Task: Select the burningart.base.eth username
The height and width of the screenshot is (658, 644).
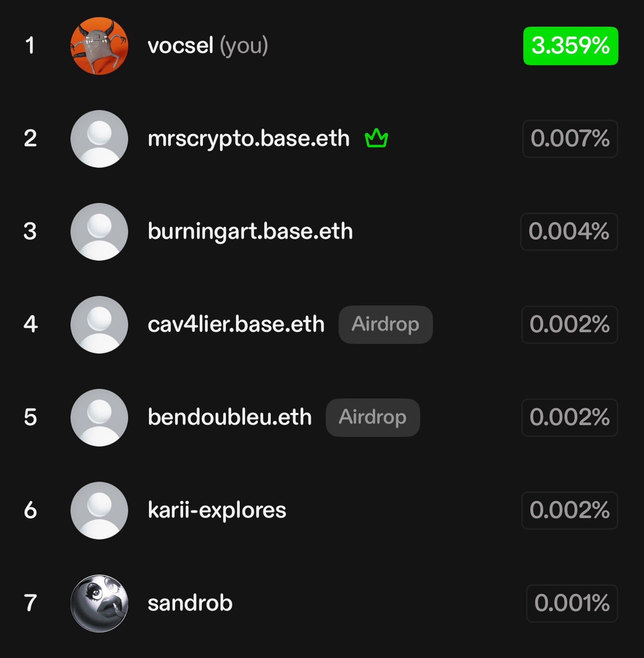Action: [250, 232]
